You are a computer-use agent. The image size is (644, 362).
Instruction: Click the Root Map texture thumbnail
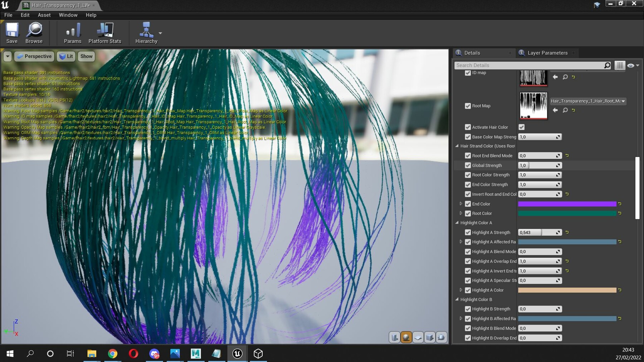click(x=533, y=106)
